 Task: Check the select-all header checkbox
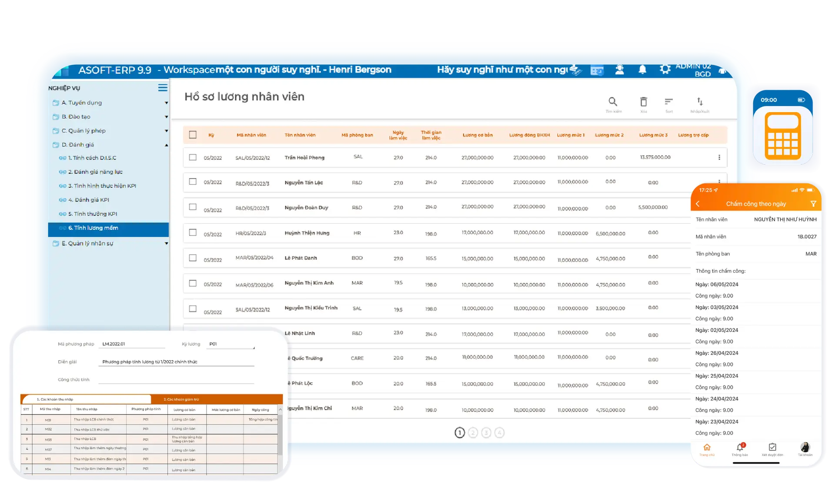193,135
